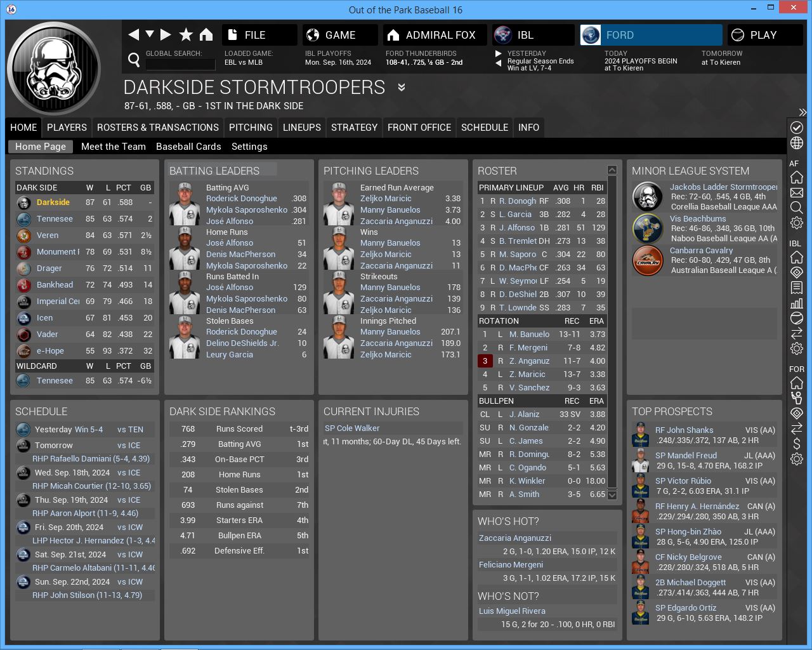Click the diamond icon under the FOR section

797,413
